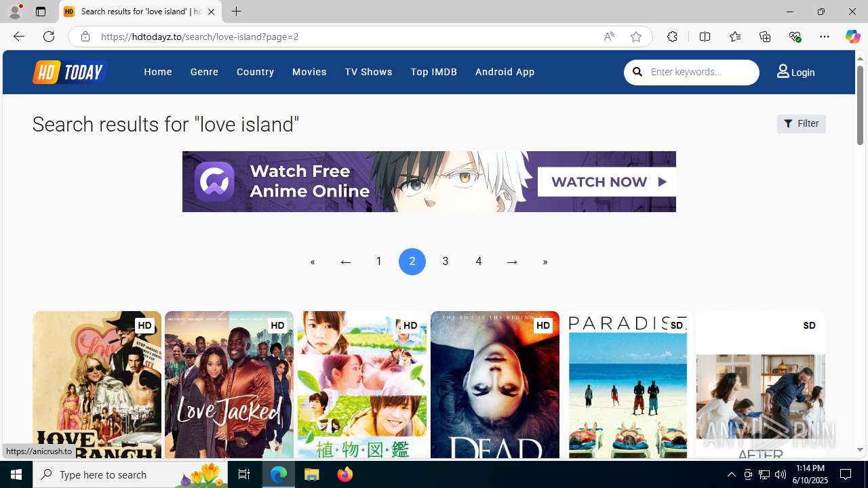
Task: Open the Action Center notifications
Action: pyautogui.click(x=846, y=474)
